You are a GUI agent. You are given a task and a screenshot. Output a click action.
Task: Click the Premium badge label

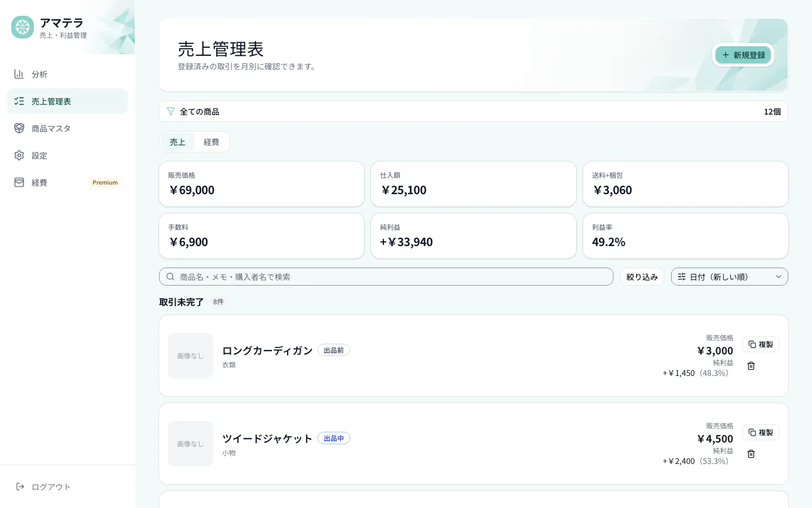tap(105, 182)
